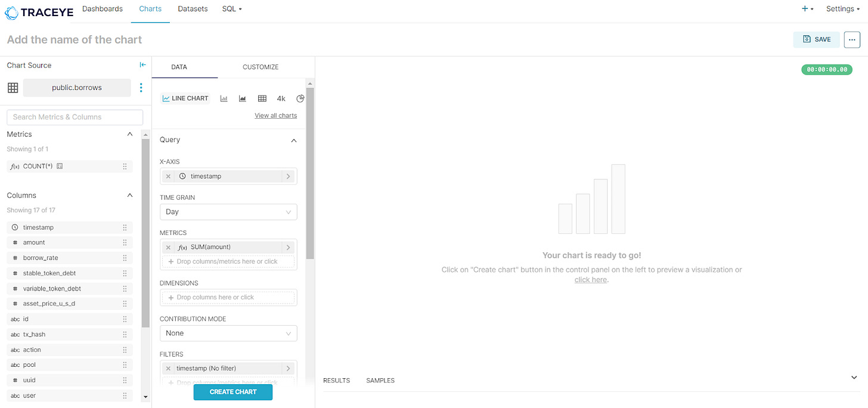Click drag handle of amount column
The height and width of the screenshot is (408, 868).
click(x=125, y=243)
